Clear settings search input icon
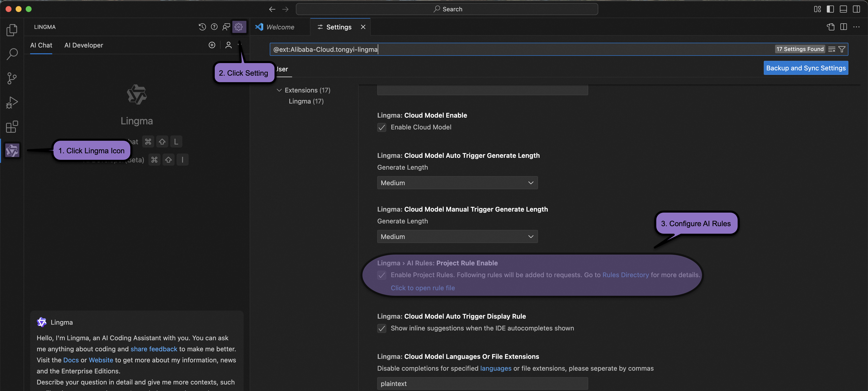The width and height of the screenshot is (868, 391). tap(832, 49)
